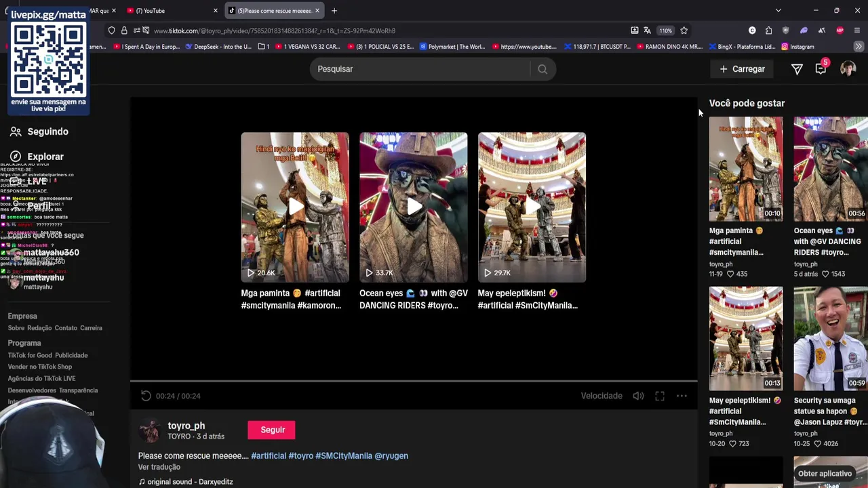Click the heart icon showing 4026 likes

(x=816, y=443)
